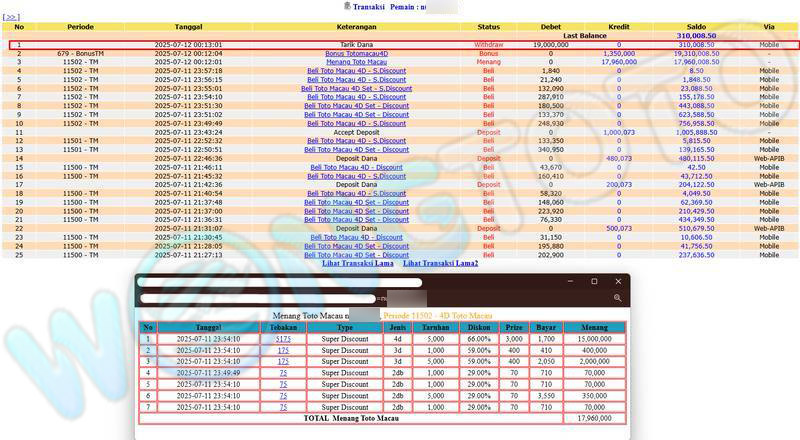800x440 pixels.
Task: Maximize the popup browser window
Action: click(x=594, y=282)
